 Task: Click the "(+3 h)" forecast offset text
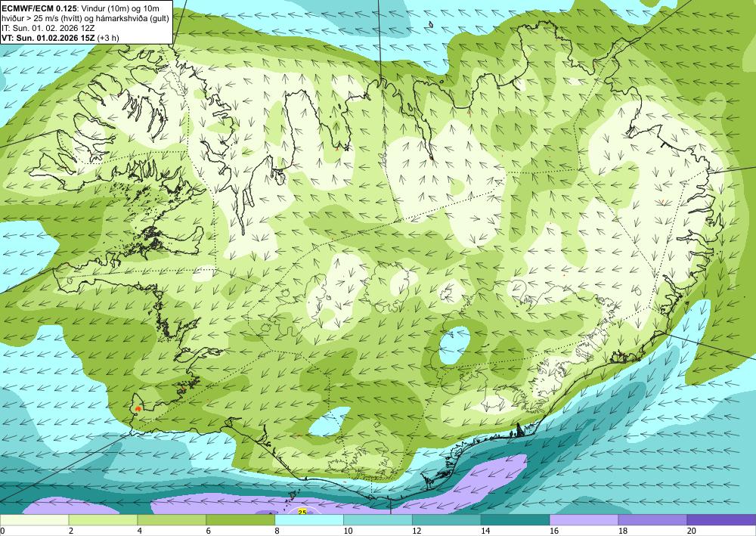point(108,38)
